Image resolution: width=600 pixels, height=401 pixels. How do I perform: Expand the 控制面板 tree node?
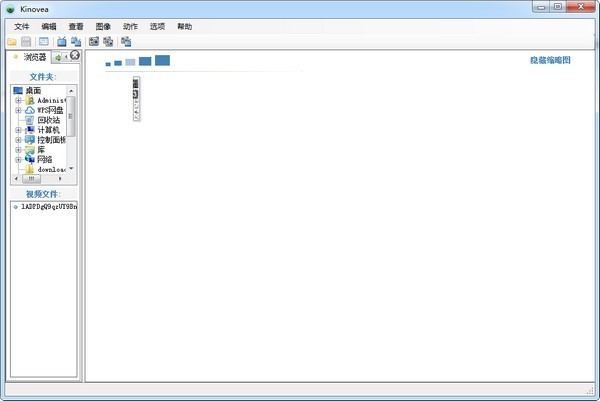(18, 140)
